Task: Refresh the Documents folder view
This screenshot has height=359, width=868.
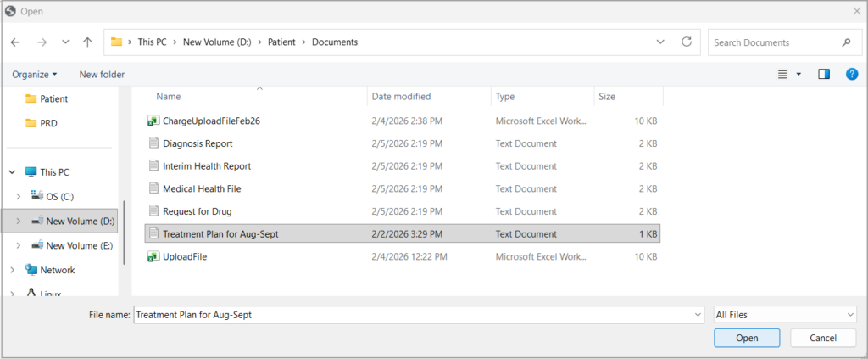Action: coord(687,42)
